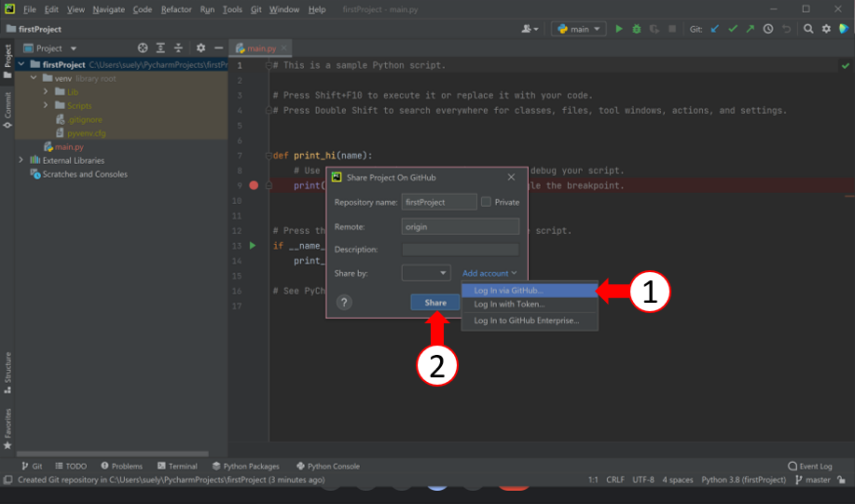Open the File menu
855x504 pixels.
(x=30, y=9)
